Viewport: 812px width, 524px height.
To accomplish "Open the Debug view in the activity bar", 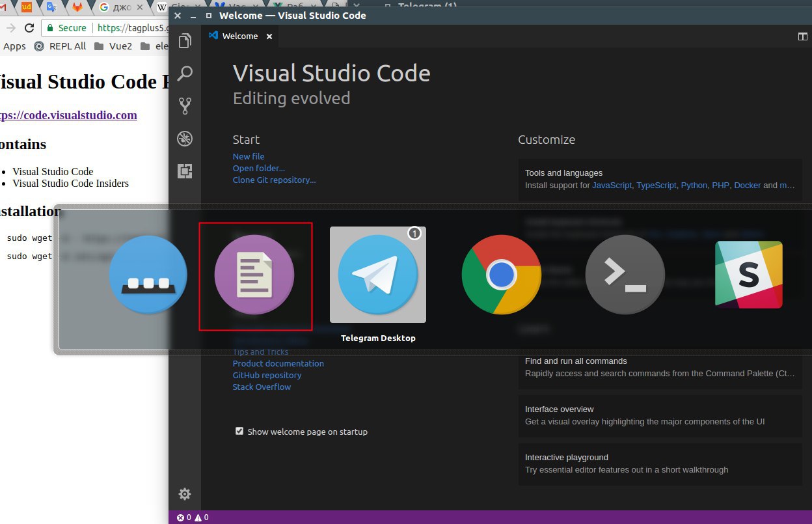I will click(x=185, y=138).
